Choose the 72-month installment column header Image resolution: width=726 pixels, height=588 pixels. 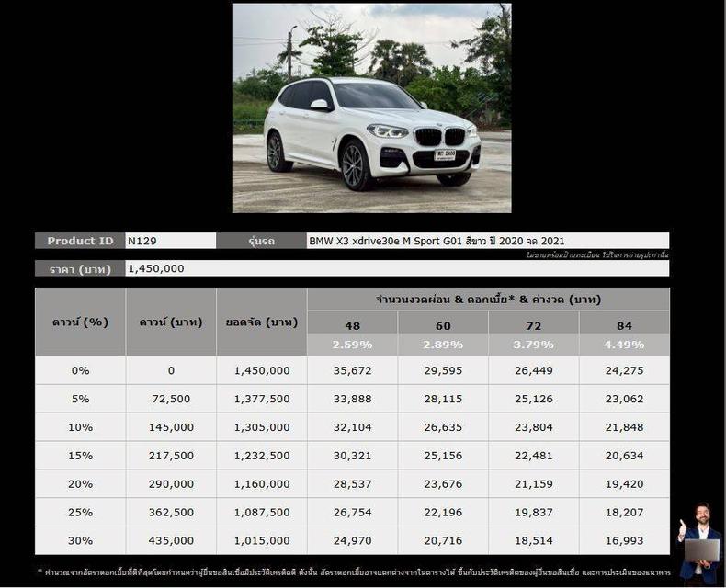(x=534, y=325)
